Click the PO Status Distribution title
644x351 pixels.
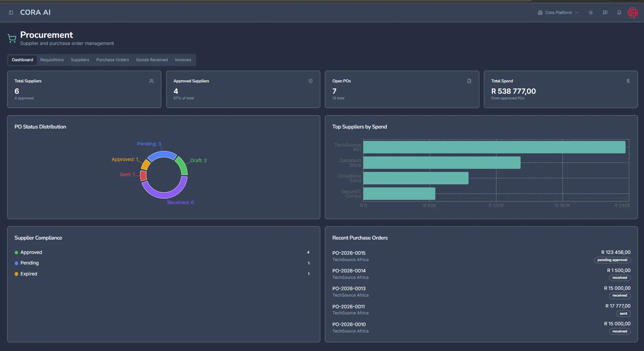click(40, 127)
